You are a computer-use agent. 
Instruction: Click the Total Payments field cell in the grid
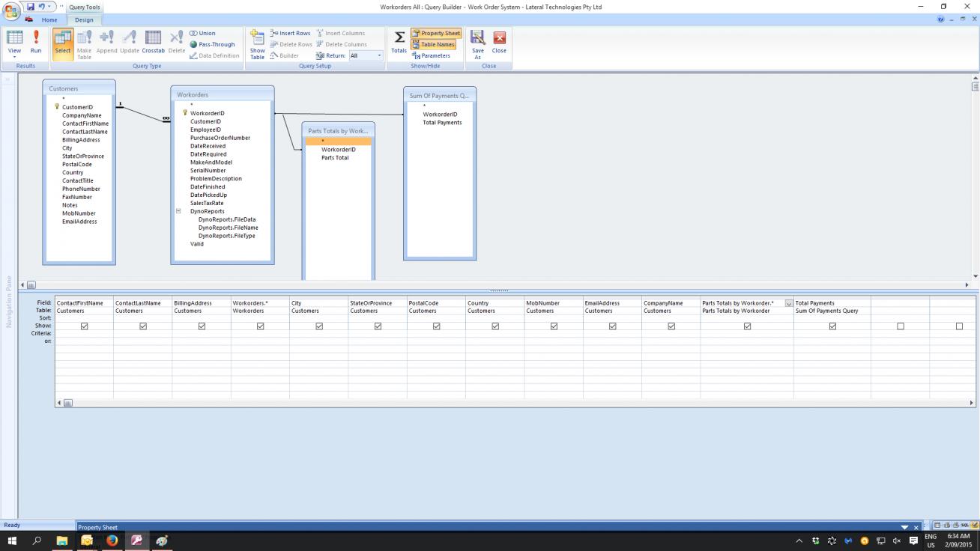click(832, 303)
